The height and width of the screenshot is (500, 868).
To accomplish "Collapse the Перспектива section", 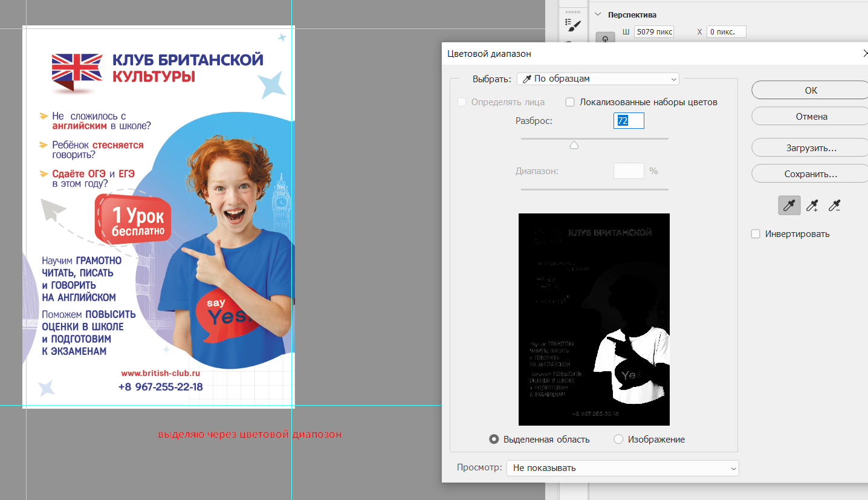I will [x=598, y=15].
